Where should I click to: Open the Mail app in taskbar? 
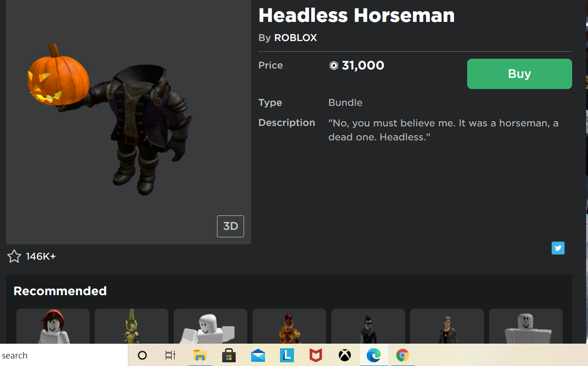coord(258,356)
